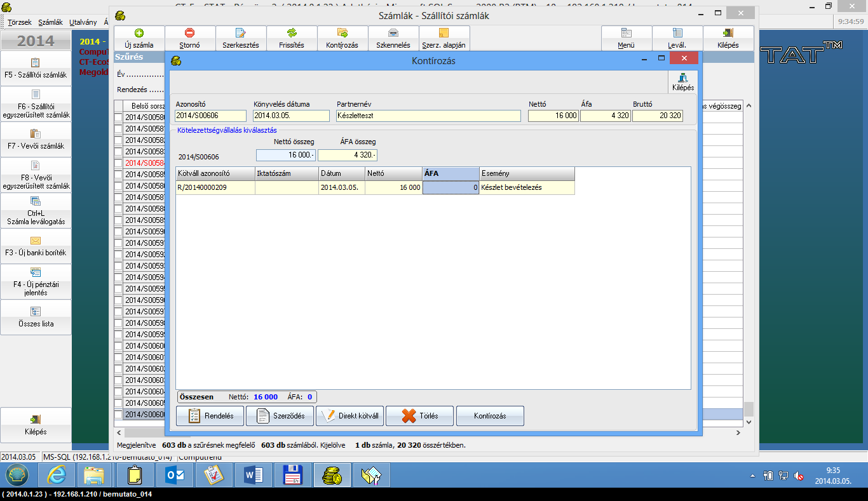This screenshot has height=501, width=868.
Task: Click the ÁFA összeg field
Action: click(347, 155)
